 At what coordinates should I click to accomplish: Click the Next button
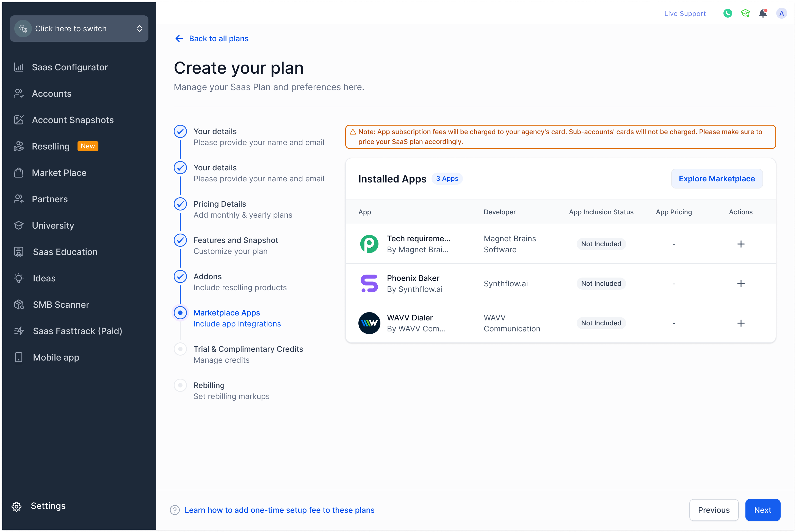coord(762,510)
